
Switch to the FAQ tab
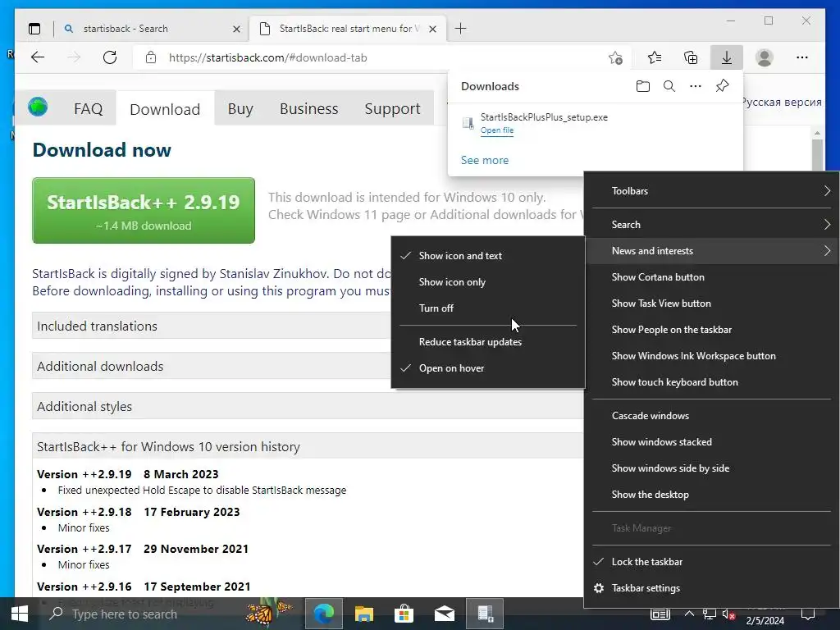coord(89,109)
